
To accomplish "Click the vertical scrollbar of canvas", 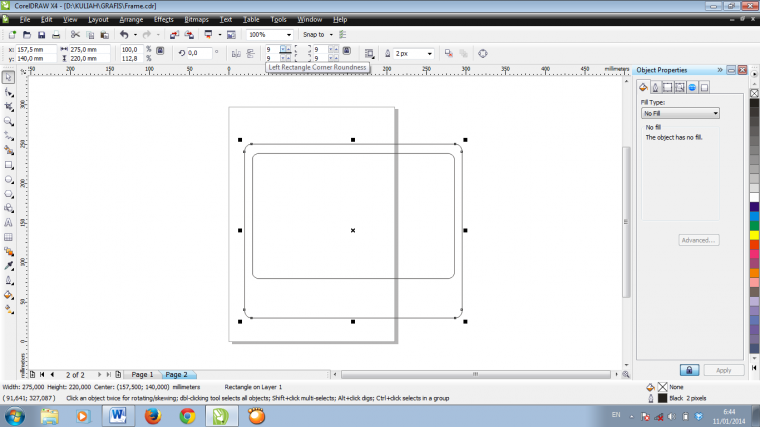I will [x=626, y=222].
